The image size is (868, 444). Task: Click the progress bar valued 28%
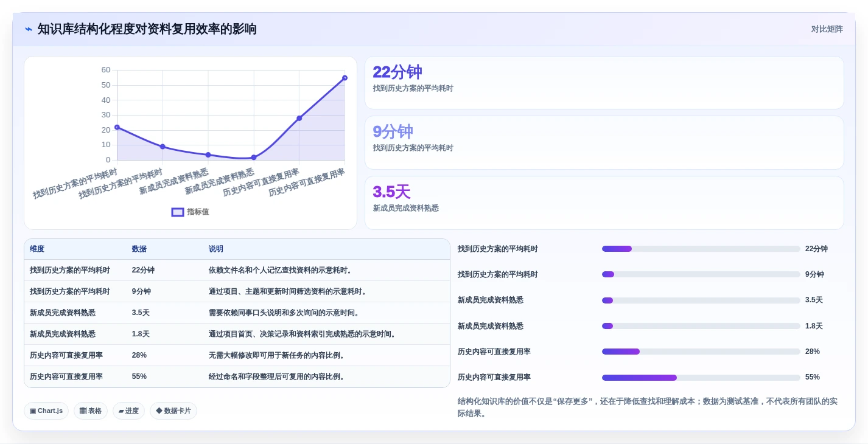[x=701, y=352]
